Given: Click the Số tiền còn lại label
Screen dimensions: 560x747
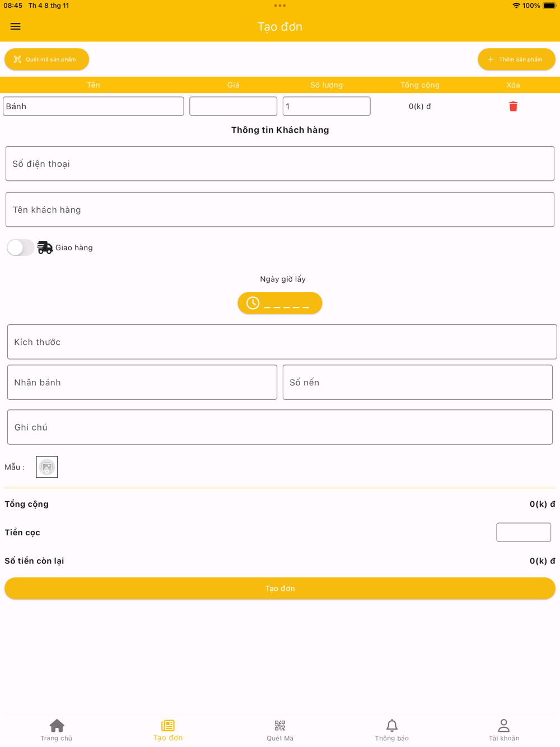Looking at the screenshot, I should coord(34,561).
